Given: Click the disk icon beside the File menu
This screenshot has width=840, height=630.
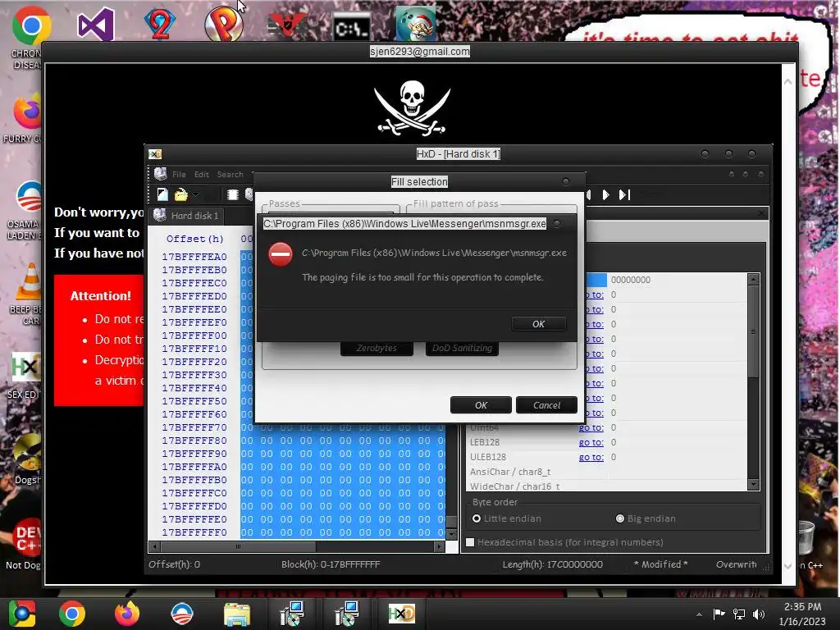Looking at the screenshot, I should tap(160, 174).
